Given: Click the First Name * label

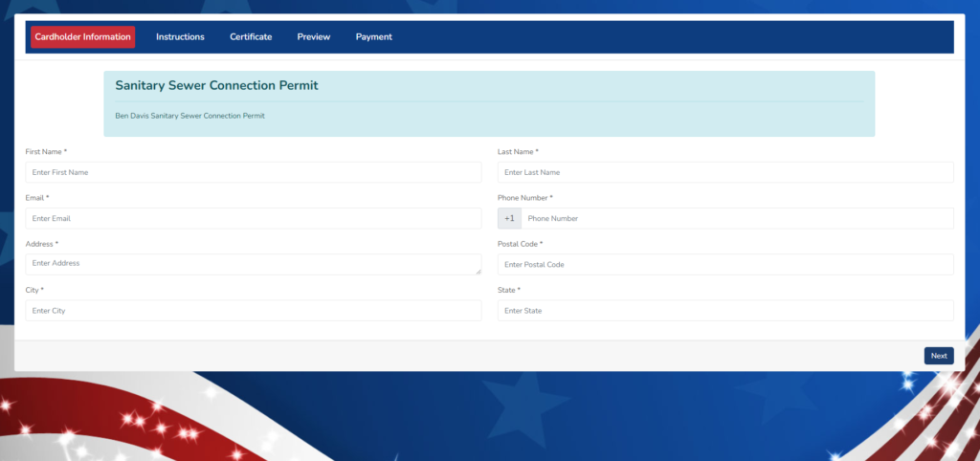Looking at the screenshot, I should pyautogui.click(x=46, y=152).
